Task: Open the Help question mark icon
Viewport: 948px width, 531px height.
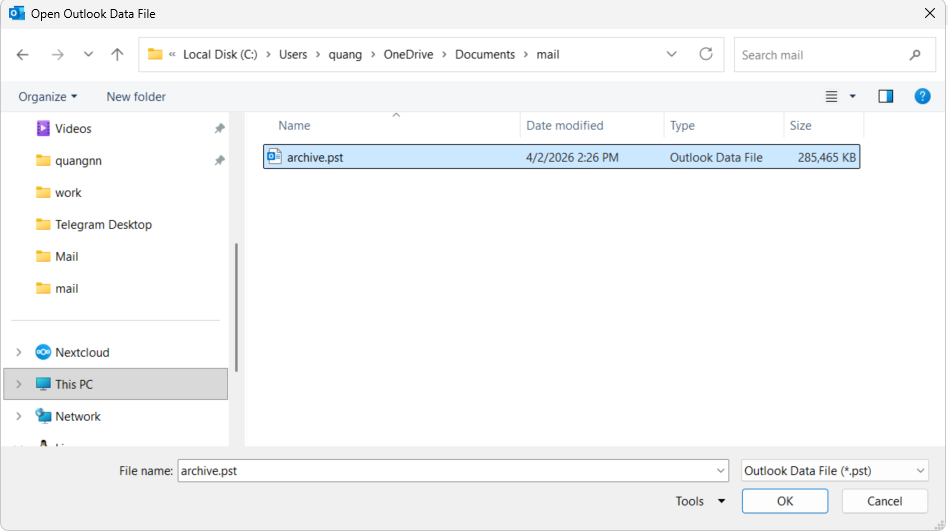Action: pyautogui.click(x=922, y=96)
